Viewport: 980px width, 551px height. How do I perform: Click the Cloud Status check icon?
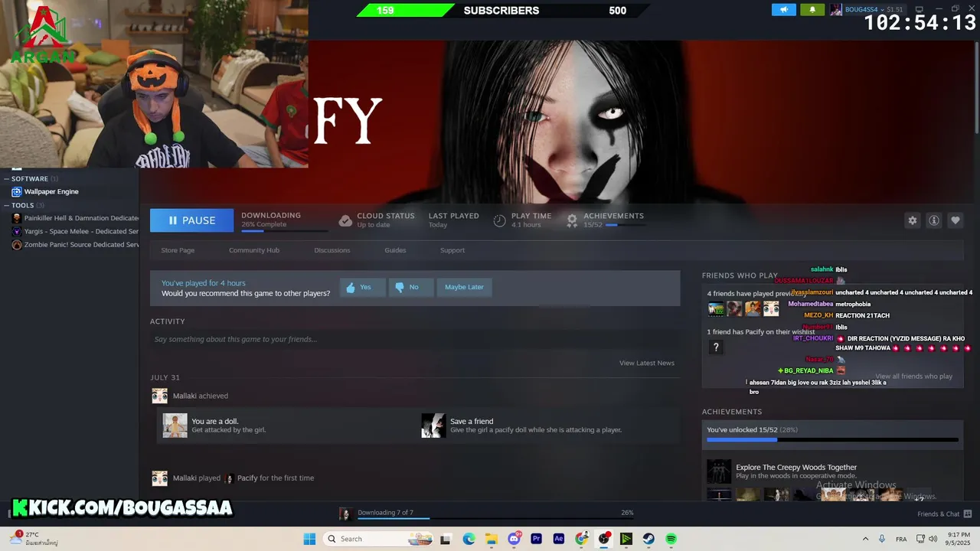pyautogui.click(x=345, y=220)
